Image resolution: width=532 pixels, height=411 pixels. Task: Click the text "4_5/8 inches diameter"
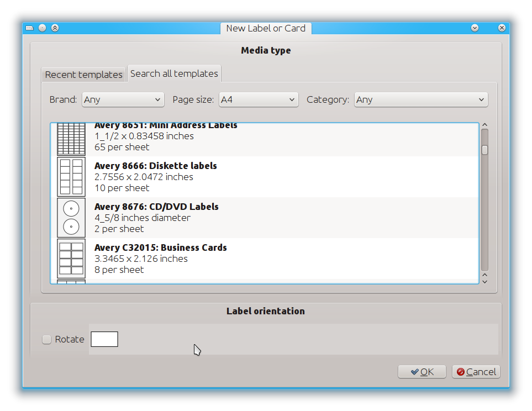143,218
